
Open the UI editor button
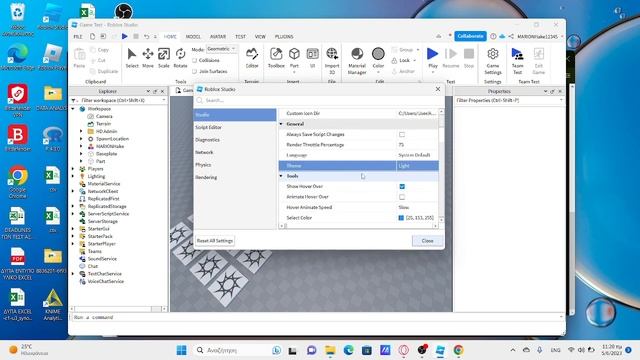312,58
